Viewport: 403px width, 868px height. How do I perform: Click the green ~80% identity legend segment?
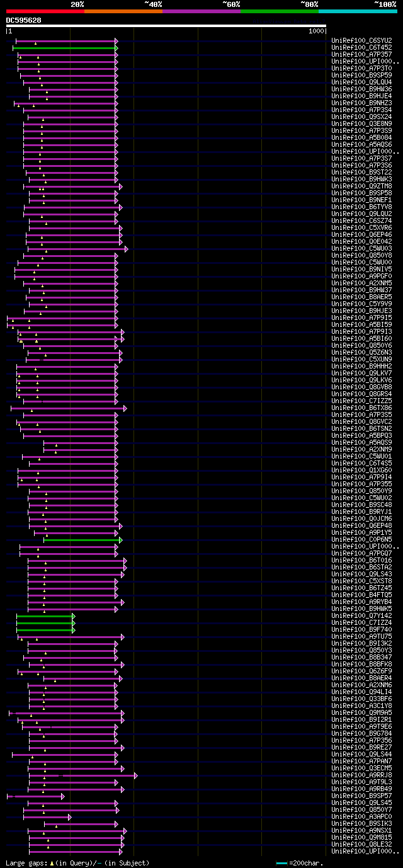pyautogui.click(x=279, y=11)
